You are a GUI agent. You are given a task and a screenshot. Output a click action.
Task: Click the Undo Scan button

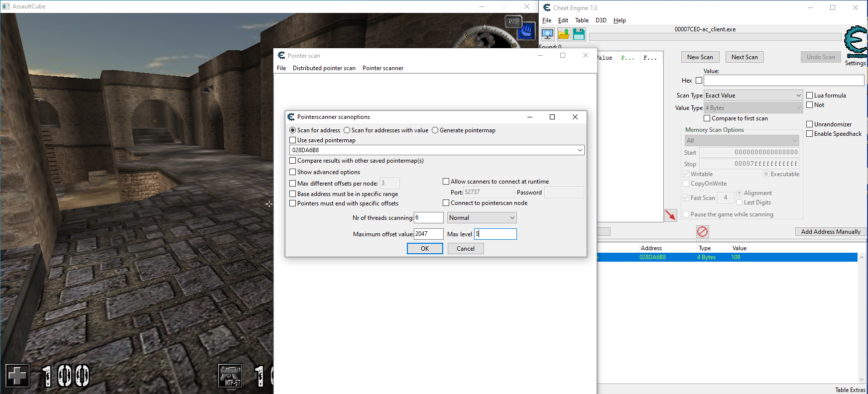[x=821, y=57]
